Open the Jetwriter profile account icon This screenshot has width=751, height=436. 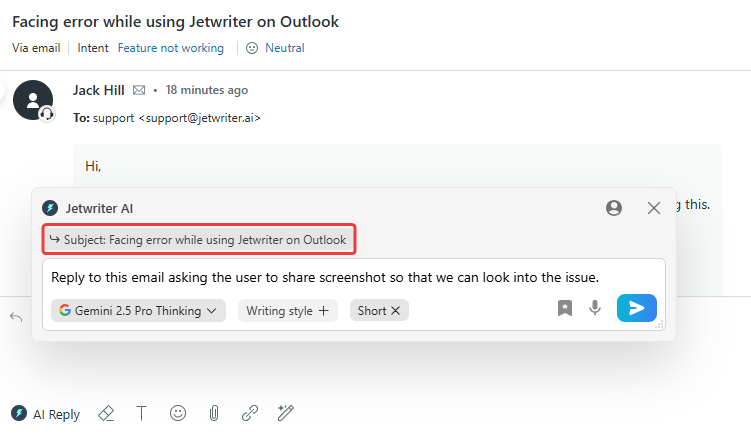tap(614, 208)
